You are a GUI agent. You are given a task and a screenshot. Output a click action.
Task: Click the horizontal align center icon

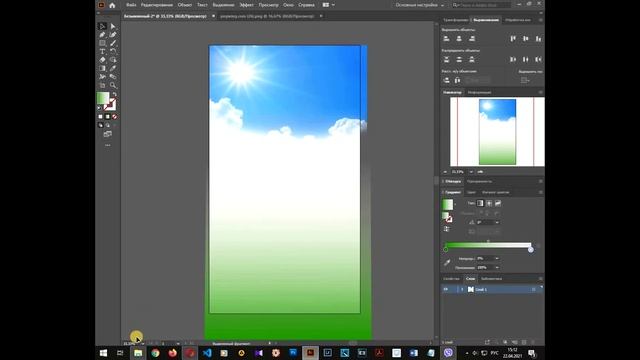(459, 38)
